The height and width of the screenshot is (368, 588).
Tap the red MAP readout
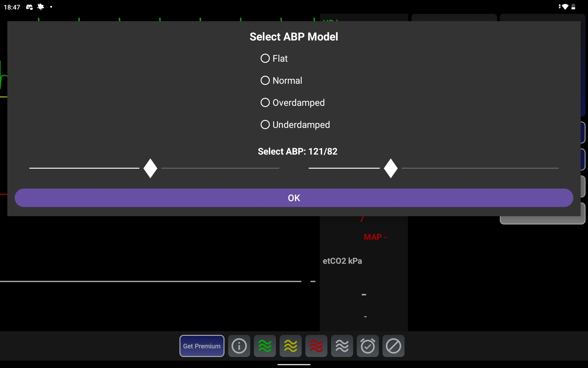coord(375,237)
